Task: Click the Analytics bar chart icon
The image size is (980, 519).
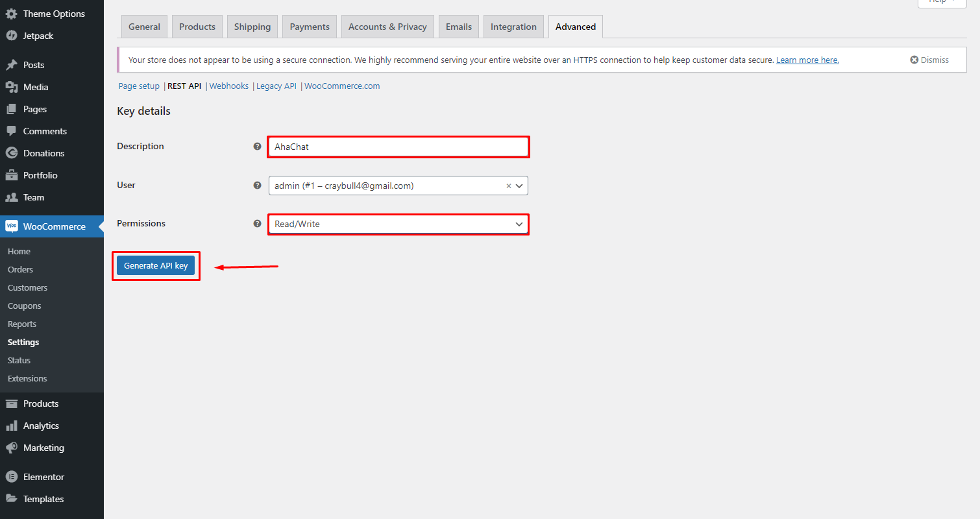Action: 12,426
